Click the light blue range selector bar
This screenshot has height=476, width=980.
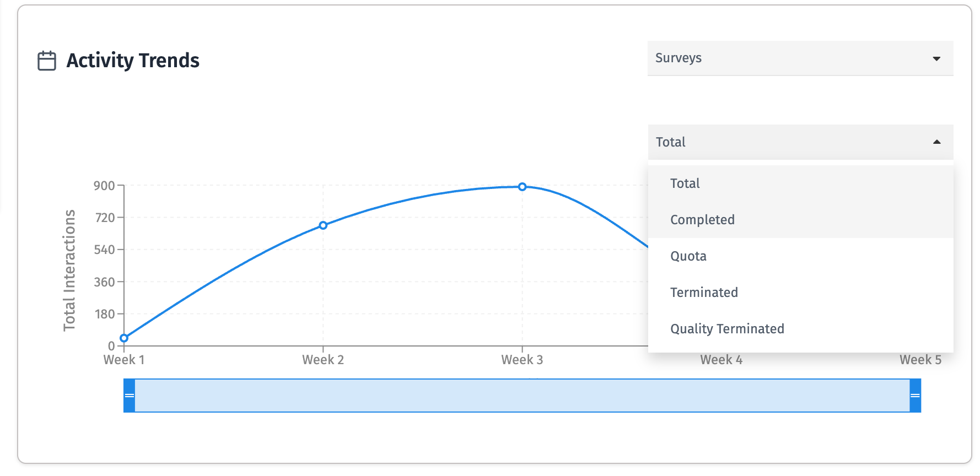click(522, 396)
